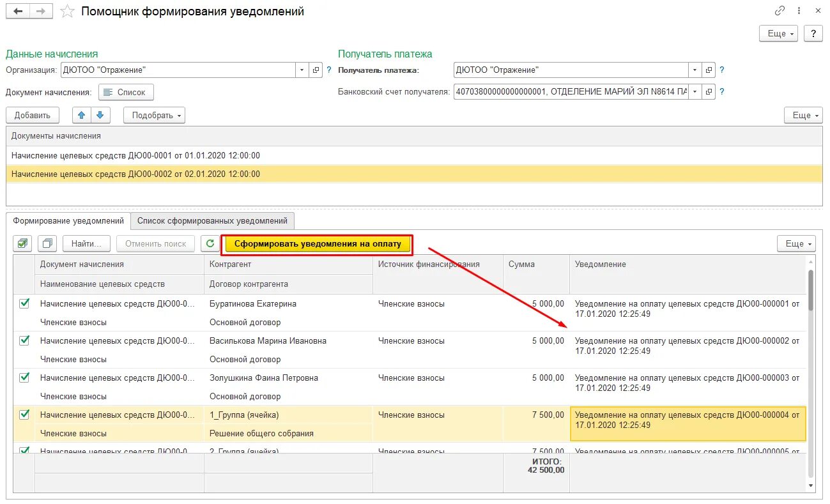Click the list icon button Список
This screenshot has height=504, width=830.
tap(126, 92)
